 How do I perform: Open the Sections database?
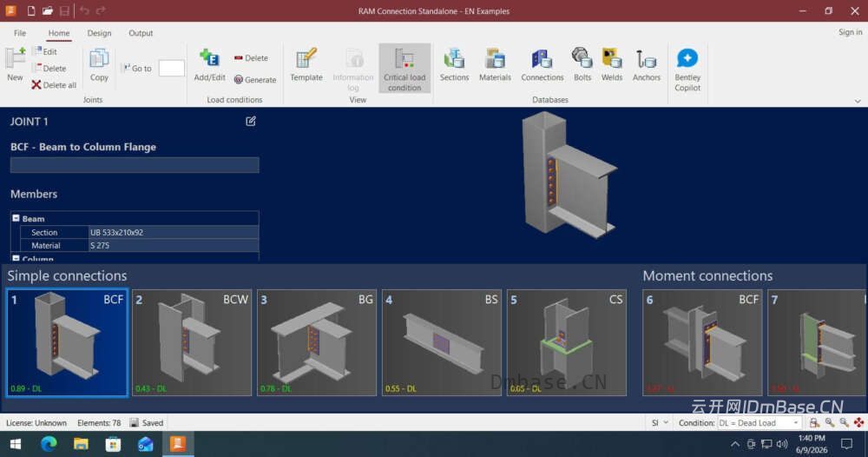[x=454, y=65]
